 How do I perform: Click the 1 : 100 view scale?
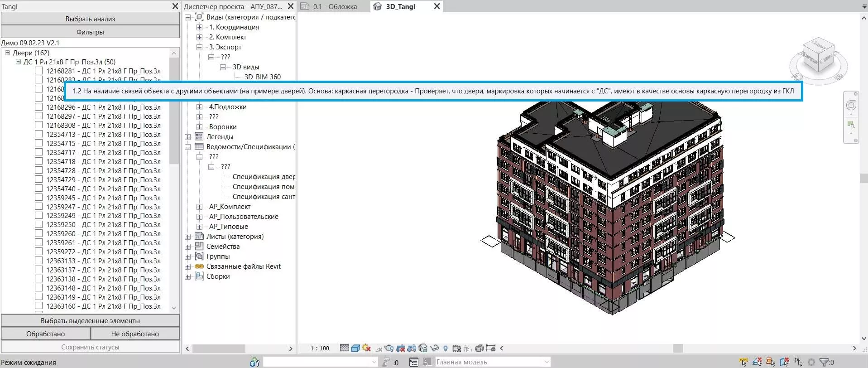(x=320, y=348)
